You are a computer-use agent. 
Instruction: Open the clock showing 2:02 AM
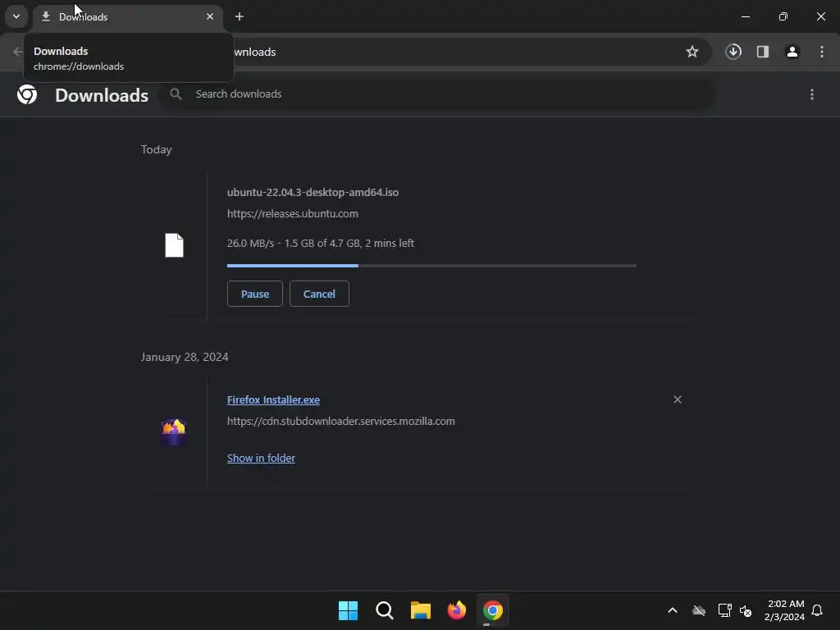point(784,610)
